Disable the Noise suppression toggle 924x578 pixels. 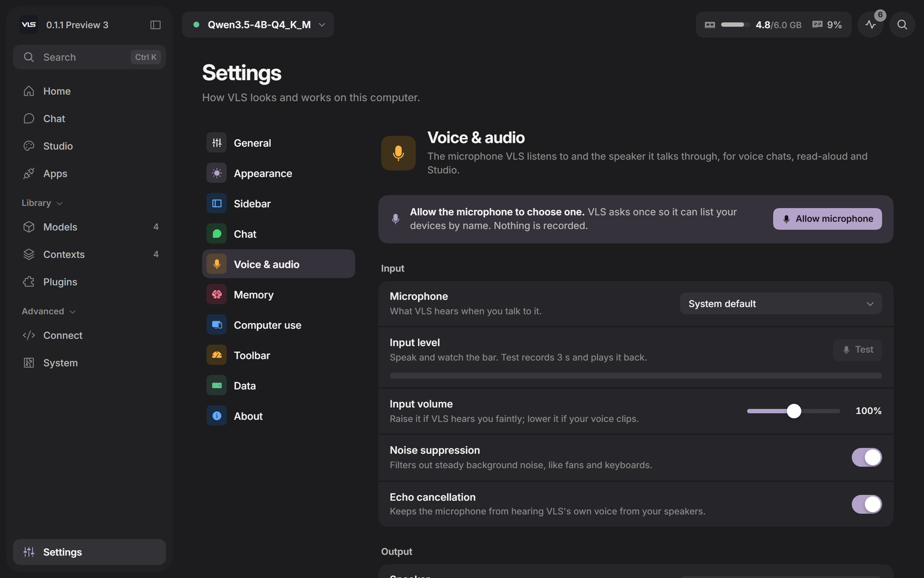tap(866, 457)
